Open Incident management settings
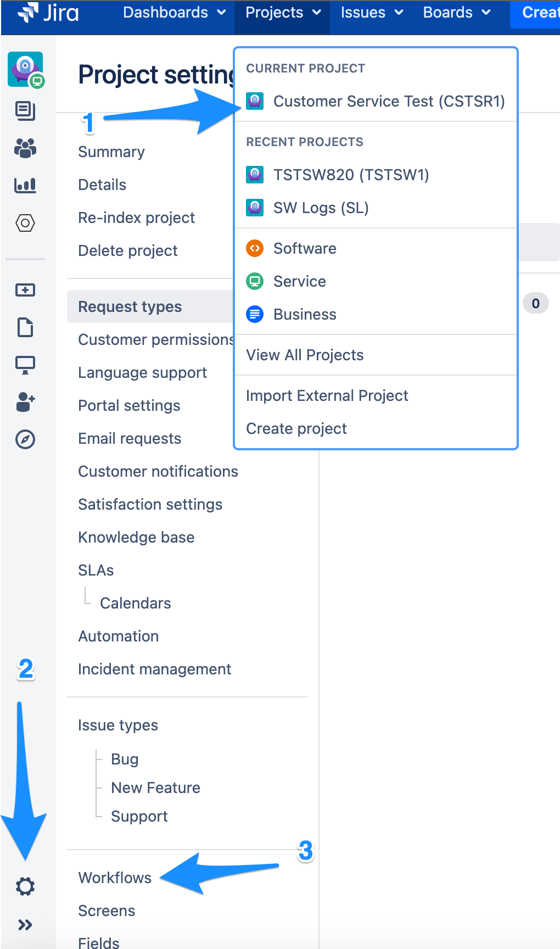 click(x=154, y=669)
